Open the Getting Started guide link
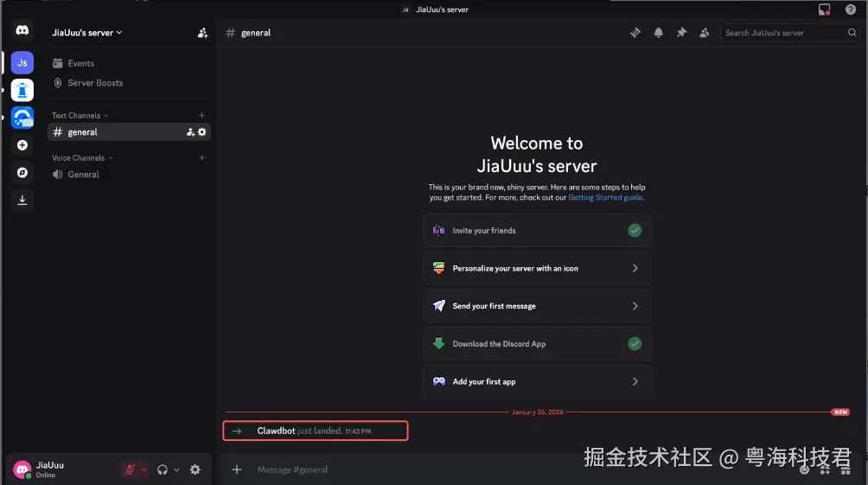This screenshot has height=485, width=868. (x=605, y=198)
